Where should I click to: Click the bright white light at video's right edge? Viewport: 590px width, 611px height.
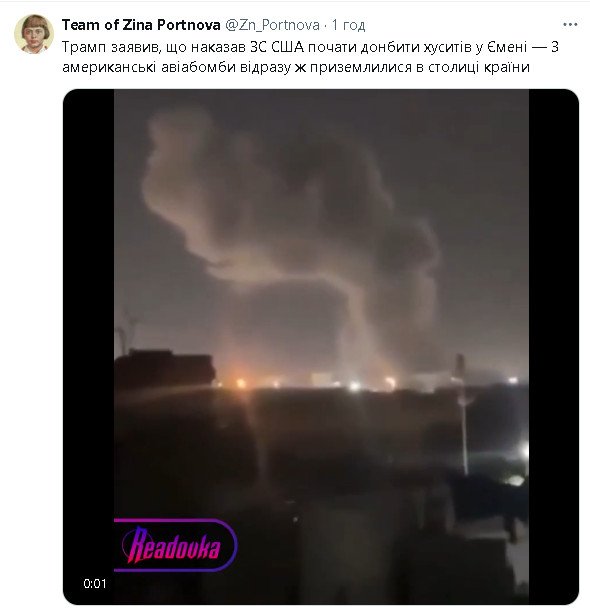524,451
